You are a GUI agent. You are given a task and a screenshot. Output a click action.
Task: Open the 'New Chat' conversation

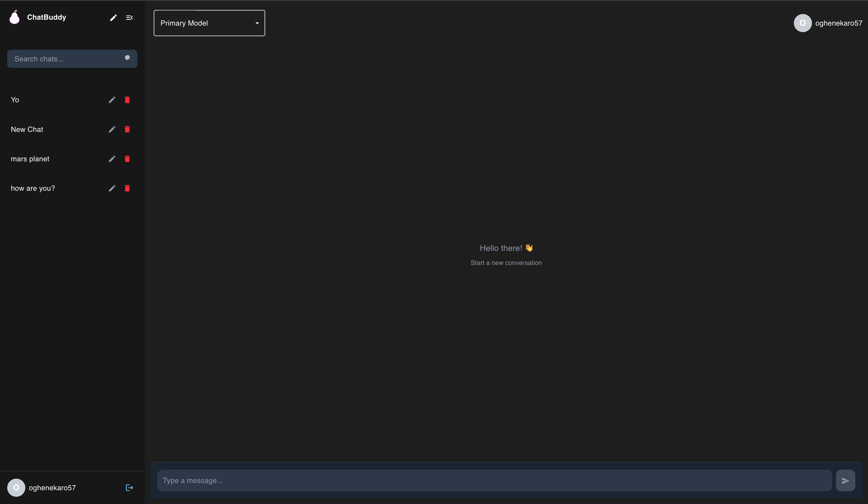(x=72, y=129)
